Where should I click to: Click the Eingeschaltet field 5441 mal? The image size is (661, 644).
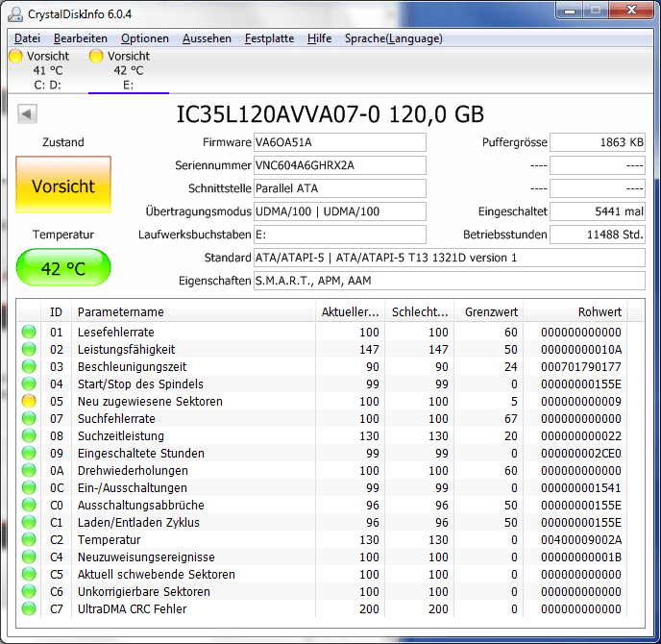coord(598,211)
